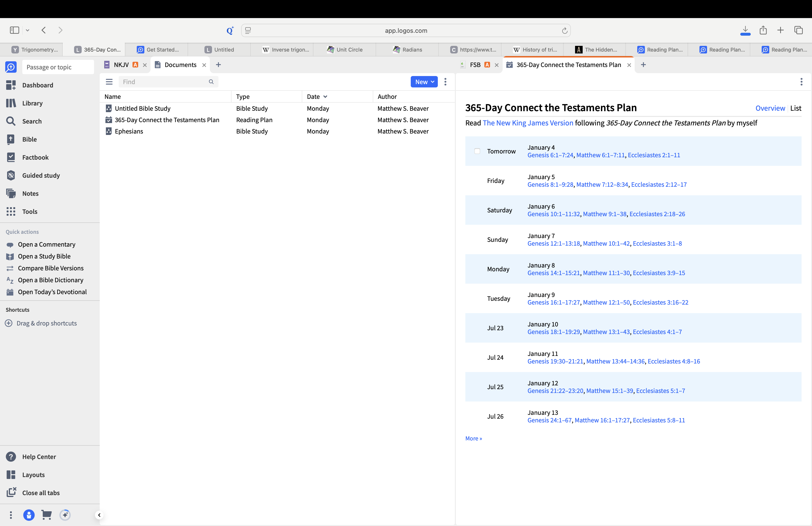Viewport: 812px width, 526px height.
Task: Close the Documents panel tab
Action: point(204,65)
